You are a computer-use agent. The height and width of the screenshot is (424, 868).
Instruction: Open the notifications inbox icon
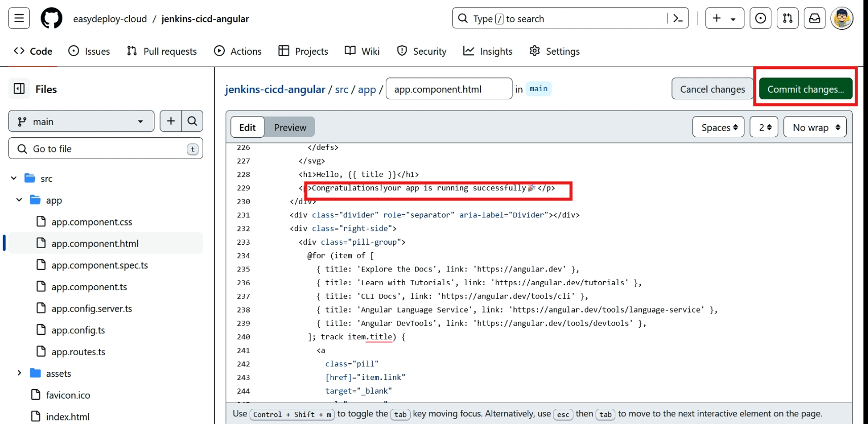pos(815,18)
